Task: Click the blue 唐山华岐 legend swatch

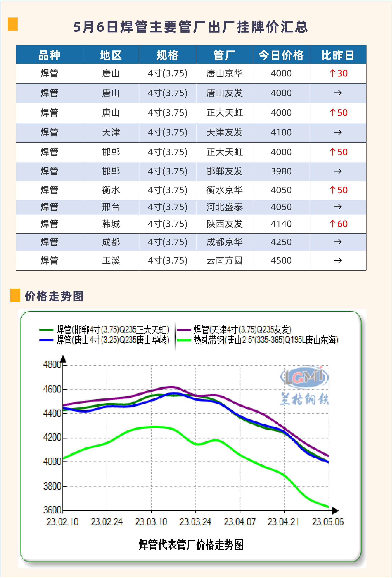Action: pyautogui.click(x=47, y=340)
